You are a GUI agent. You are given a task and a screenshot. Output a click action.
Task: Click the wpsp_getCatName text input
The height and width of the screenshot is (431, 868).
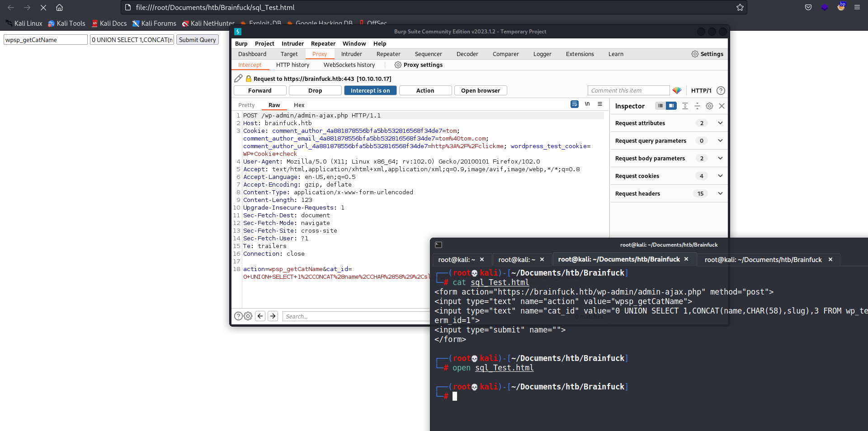pos(46,40)
